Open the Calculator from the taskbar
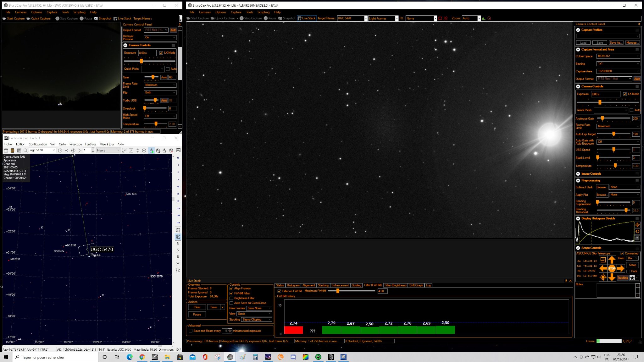Viewport: 644px width, 362px height. (255, 357)
